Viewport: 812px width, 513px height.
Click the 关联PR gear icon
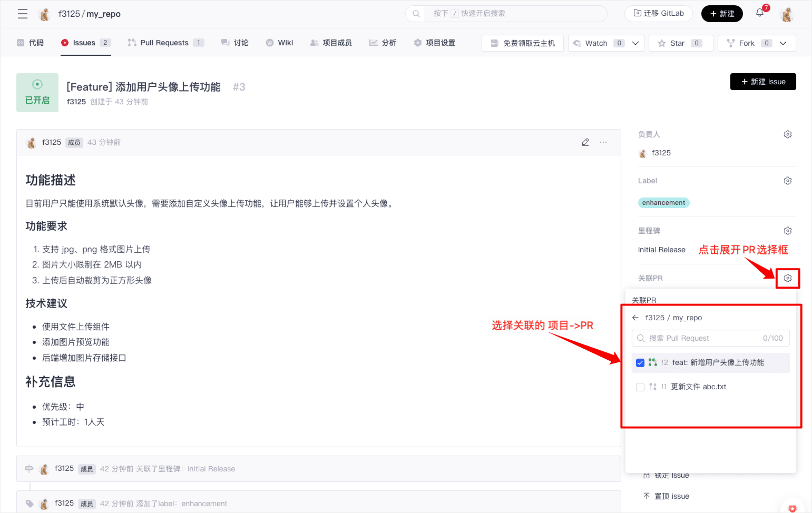pyautogui.click(x=787, y=278)
